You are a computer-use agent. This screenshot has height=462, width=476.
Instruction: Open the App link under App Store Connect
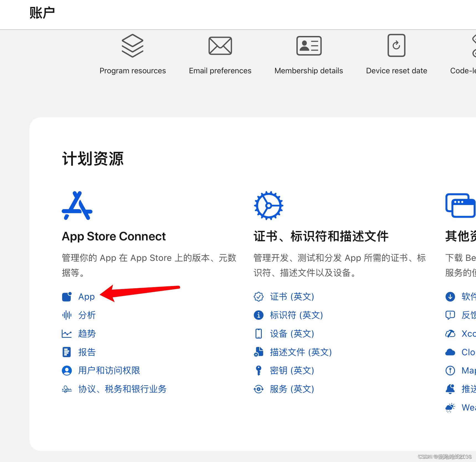[86, 297]
